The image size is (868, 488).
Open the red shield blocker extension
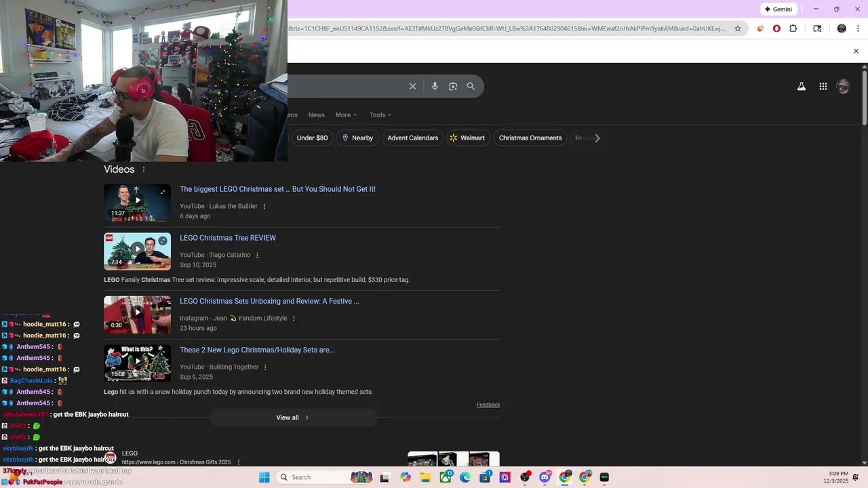[x=776, y=28]
